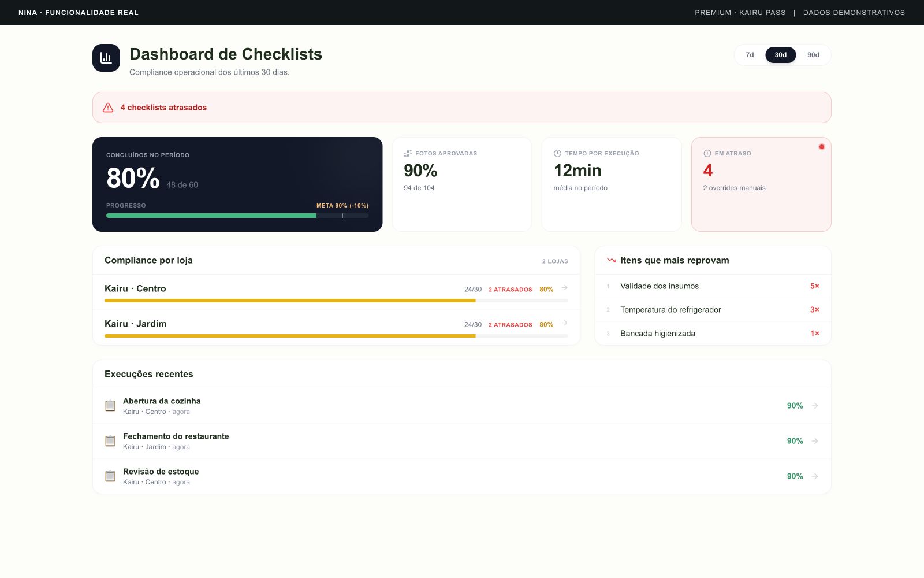Click the clipboard icon for Fechamento do restaurante

tap(110, 441)
